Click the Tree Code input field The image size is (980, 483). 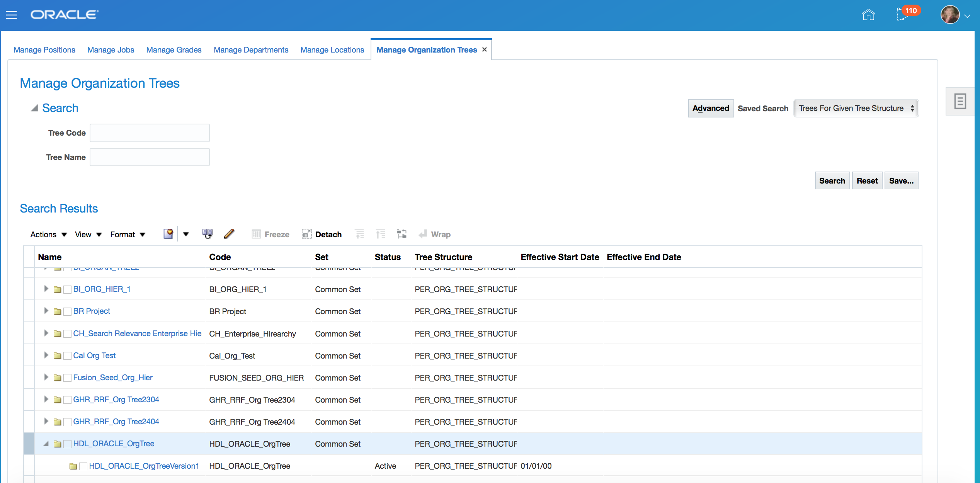point(150,133)
